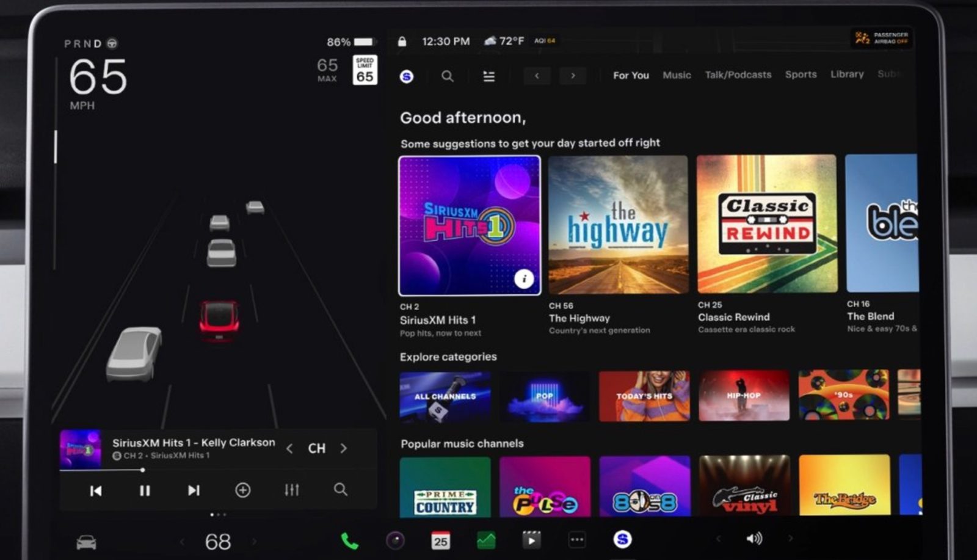
Task: Show info for the SiriusXM Hits 1 tile
Action: [x=523, y=279]
